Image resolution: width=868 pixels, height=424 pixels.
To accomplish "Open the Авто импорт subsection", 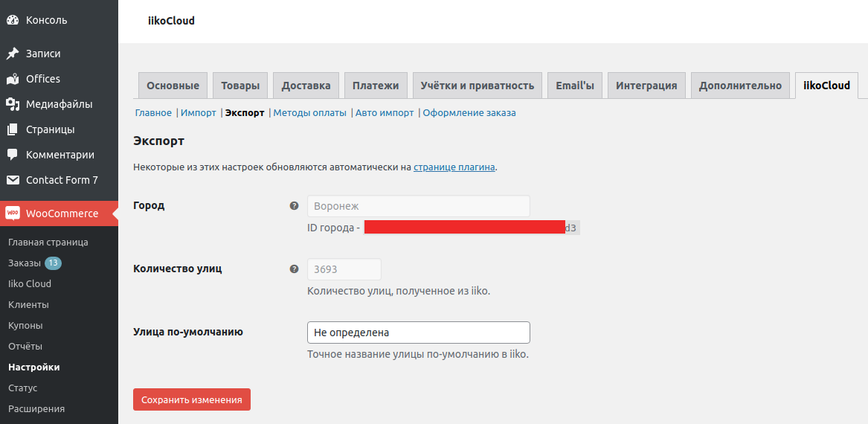I will (385, 113).
